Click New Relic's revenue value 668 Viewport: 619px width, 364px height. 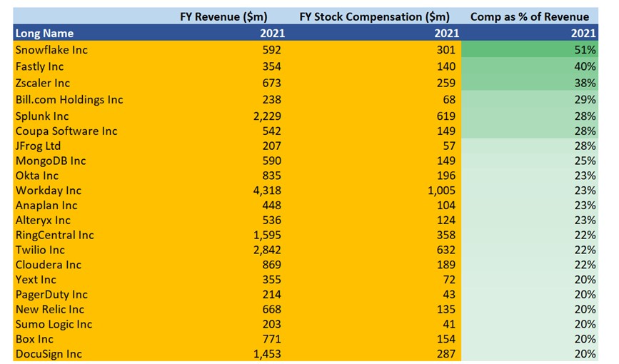click(271, 309)
